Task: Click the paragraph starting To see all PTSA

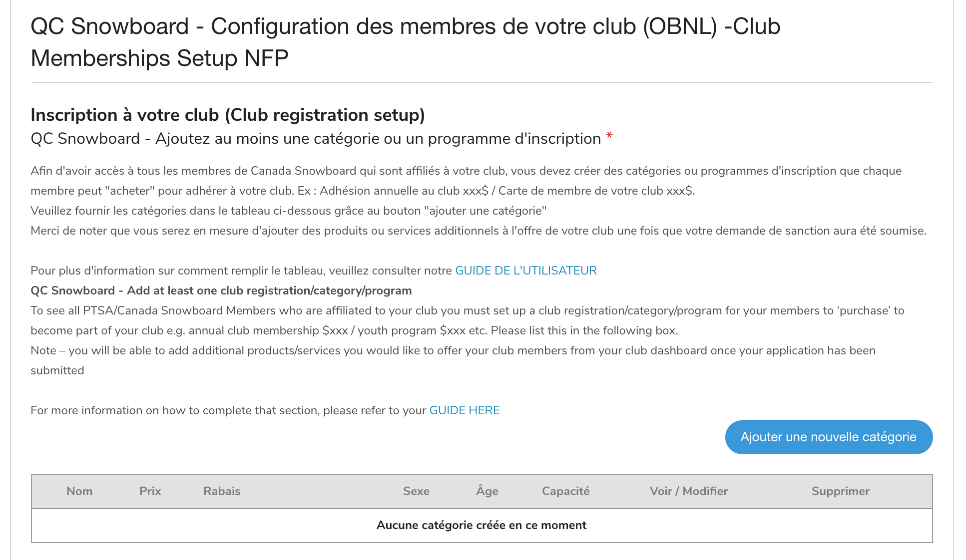Action: tap(468, 320)
